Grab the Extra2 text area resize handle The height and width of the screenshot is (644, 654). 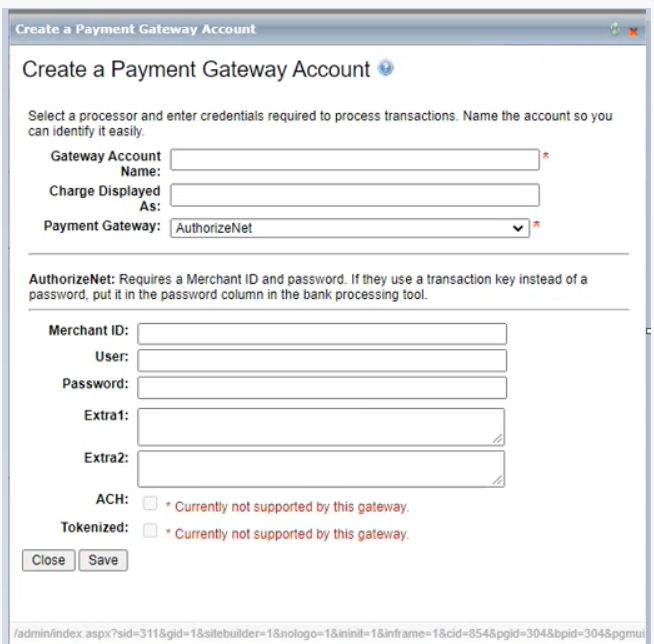point(498,481)
